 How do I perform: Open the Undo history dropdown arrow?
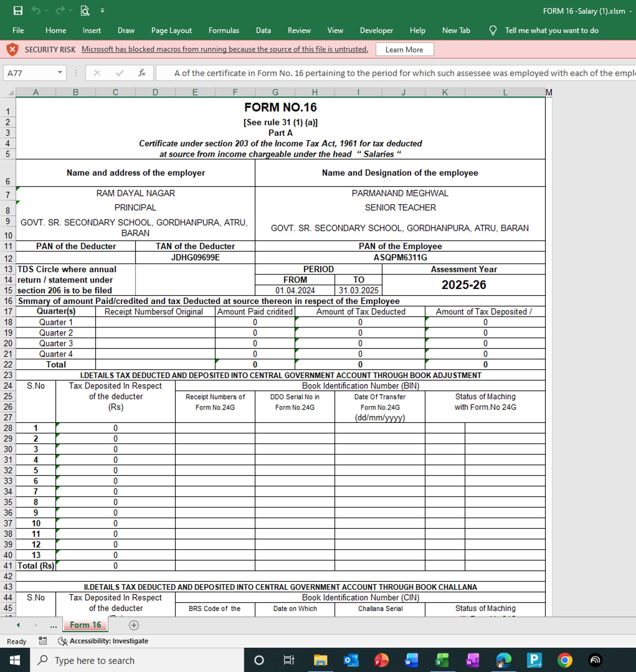46,11
